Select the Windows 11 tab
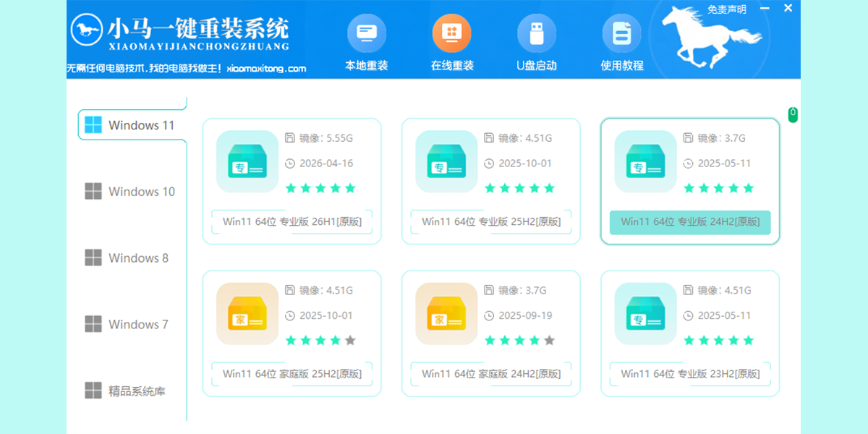Viewport: 868px width, 434px height. click(x=132, y=125)
